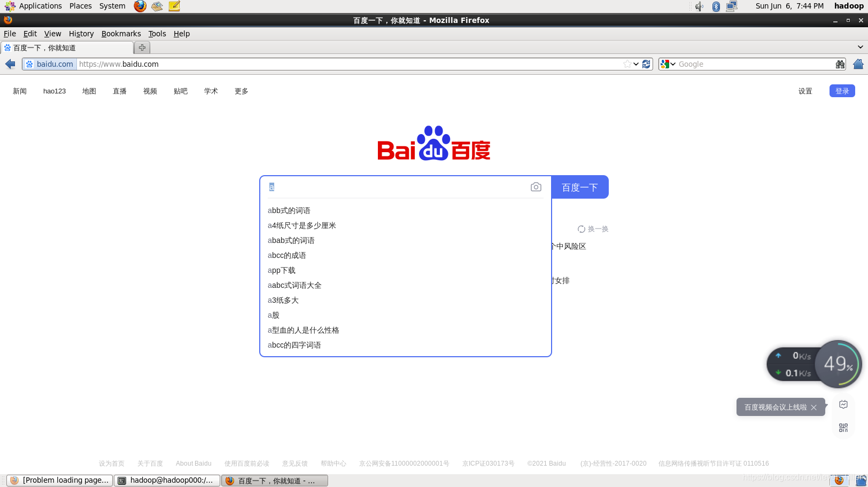Click the Baidu logo

(434, 143)
